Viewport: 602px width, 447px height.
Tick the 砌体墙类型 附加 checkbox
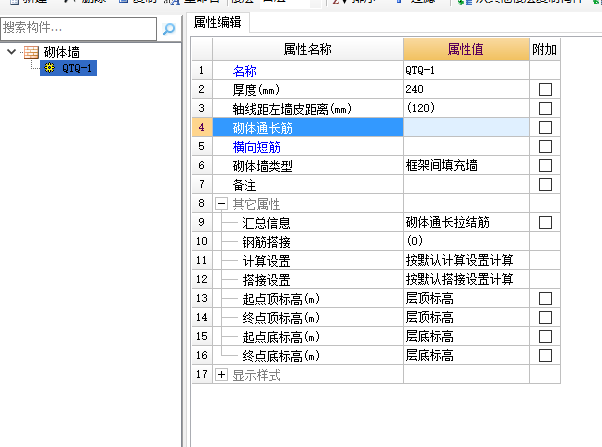tap(545, 166)
